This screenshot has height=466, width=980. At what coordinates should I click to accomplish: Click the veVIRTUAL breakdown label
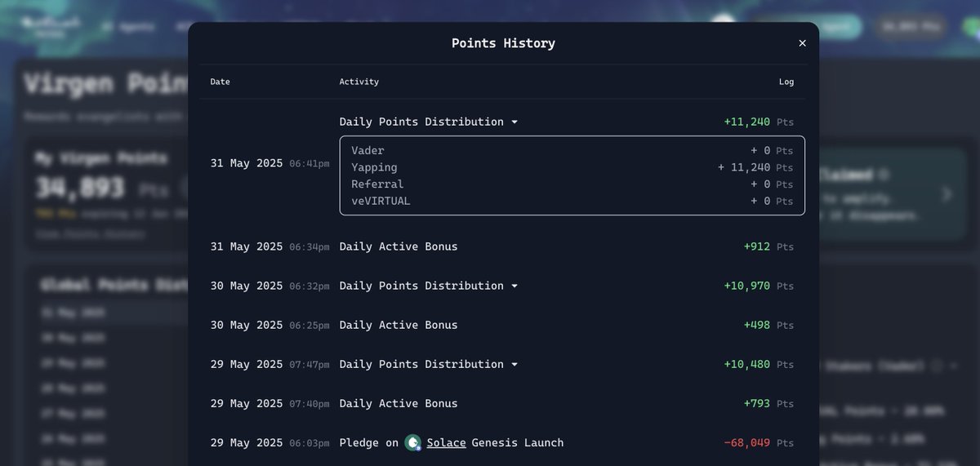coord(381,201)
